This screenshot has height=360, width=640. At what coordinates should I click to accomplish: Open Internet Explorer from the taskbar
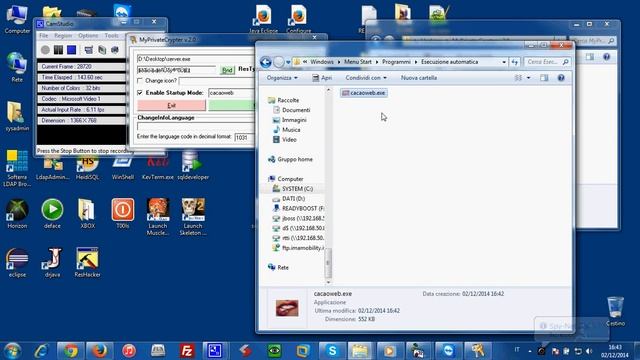42,351
